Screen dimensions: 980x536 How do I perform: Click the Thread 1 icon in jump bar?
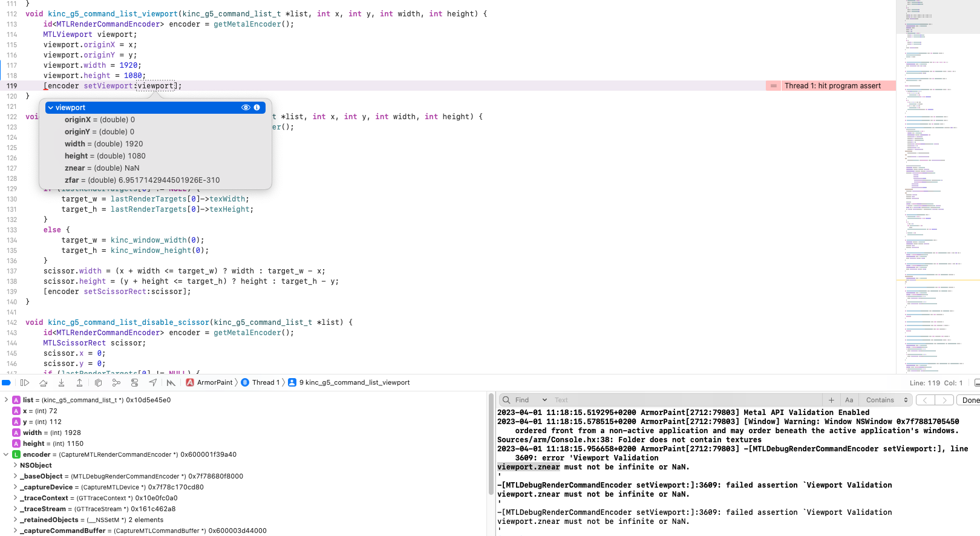[245, 382]
